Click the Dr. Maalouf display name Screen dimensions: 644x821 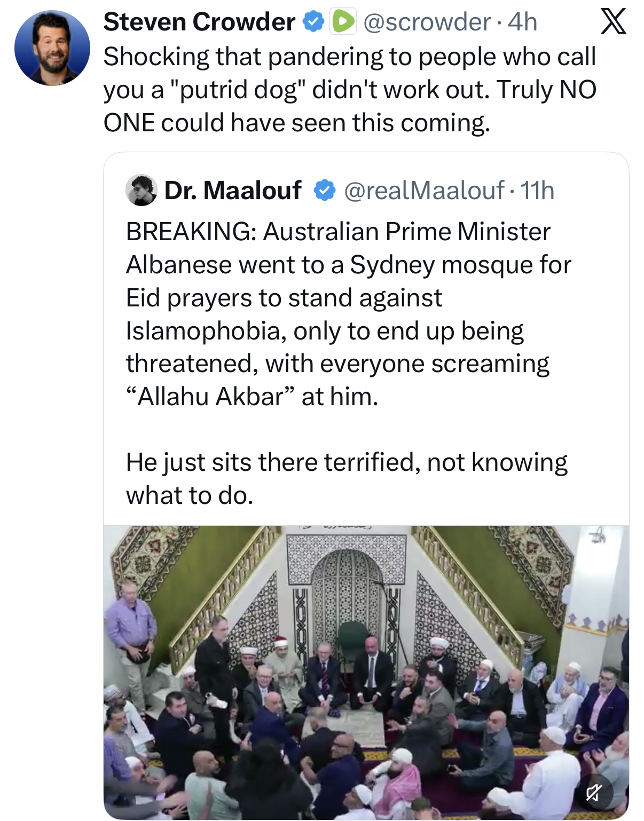(x=233, y=190)
